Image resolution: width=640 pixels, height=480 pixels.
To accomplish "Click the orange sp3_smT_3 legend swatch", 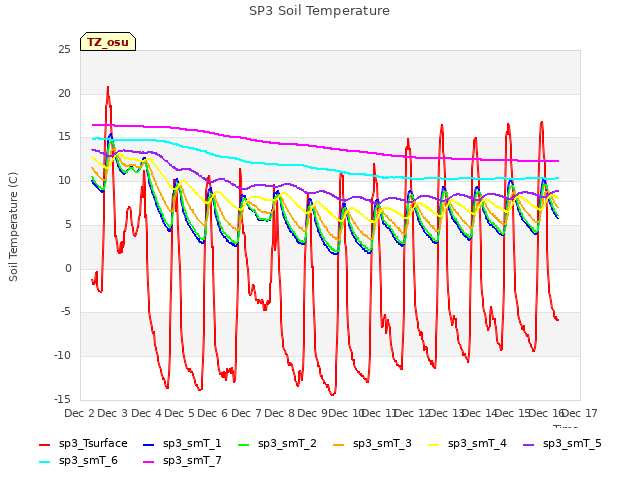I will (339, 444).
